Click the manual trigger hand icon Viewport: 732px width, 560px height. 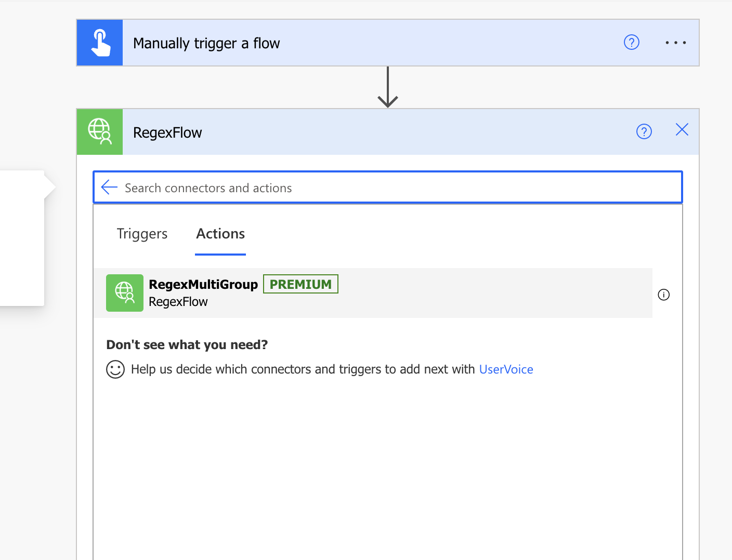coord(100,43)
